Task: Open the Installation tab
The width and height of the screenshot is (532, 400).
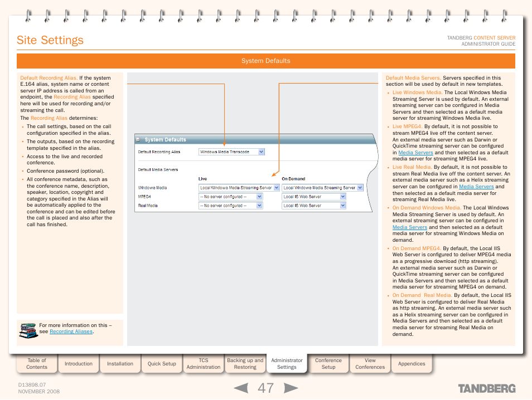Action: [x=120, y=364]
